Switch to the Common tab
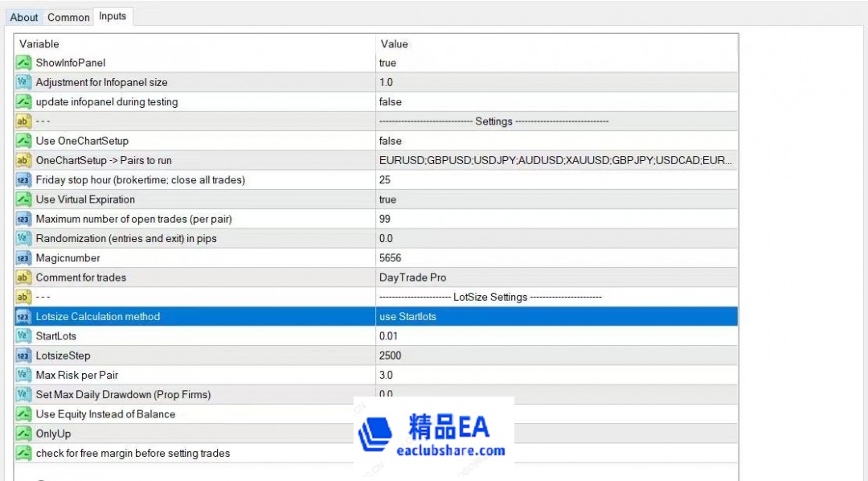 tap(68, 16)
